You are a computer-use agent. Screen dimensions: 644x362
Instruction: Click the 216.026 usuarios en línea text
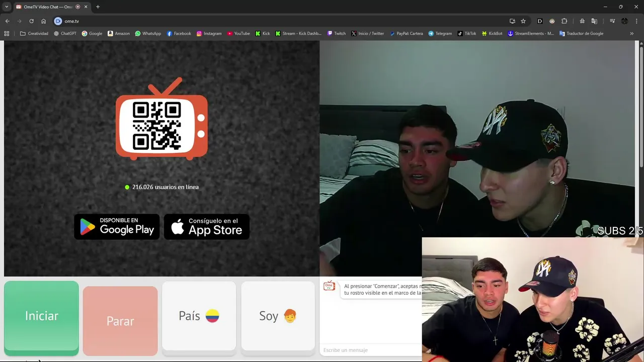(x=166, y=187)
